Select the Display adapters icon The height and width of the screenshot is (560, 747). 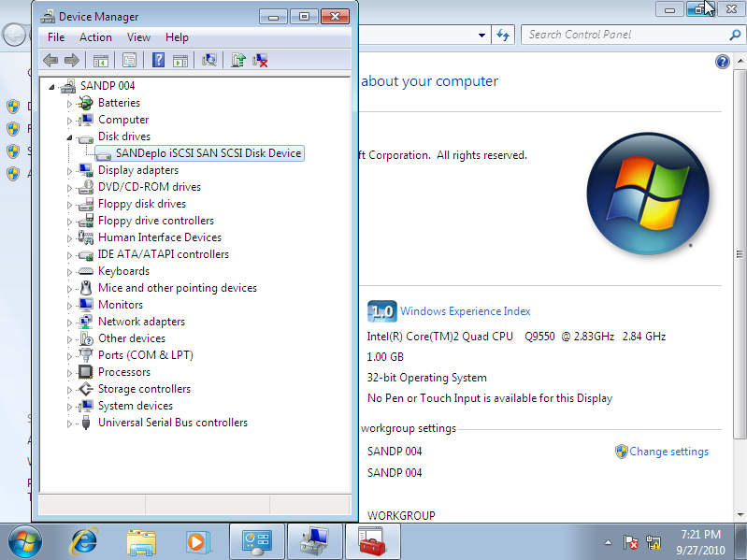86,170
